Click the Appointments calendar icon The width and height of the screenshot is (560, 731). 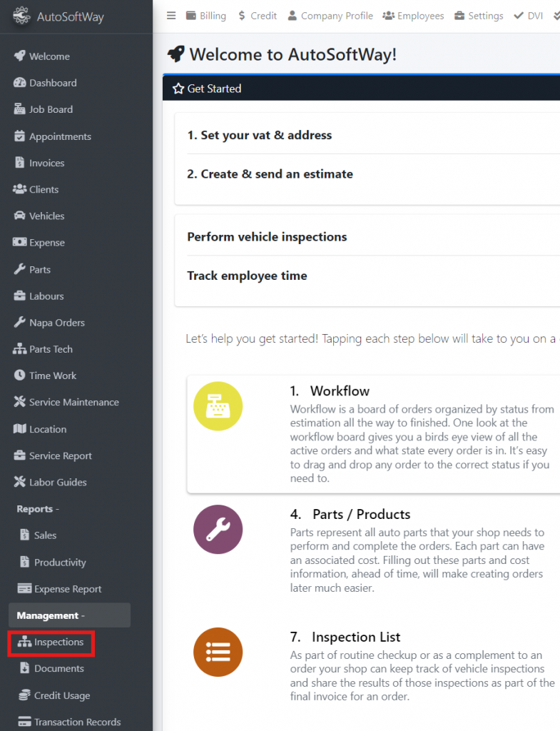point(19,136)
